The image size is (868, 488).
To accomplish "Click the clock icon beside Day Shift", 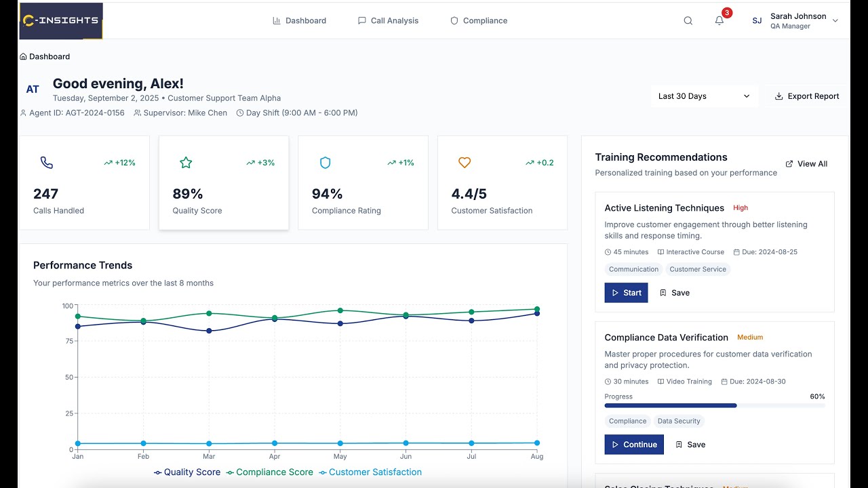I will coord(240,113).
